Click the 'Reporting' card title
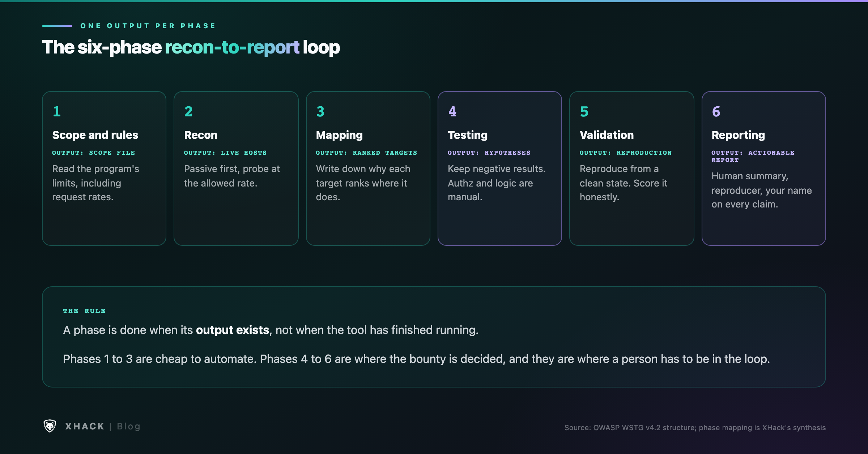Screen dimensions: 868x454 [738, 135]
